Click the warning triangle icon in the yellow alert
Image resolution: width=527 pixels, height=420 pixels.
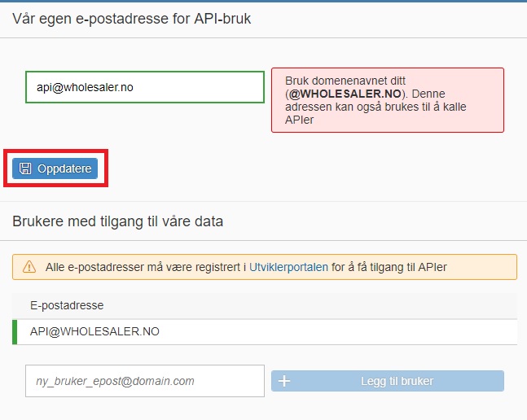[x=29, y=266]
